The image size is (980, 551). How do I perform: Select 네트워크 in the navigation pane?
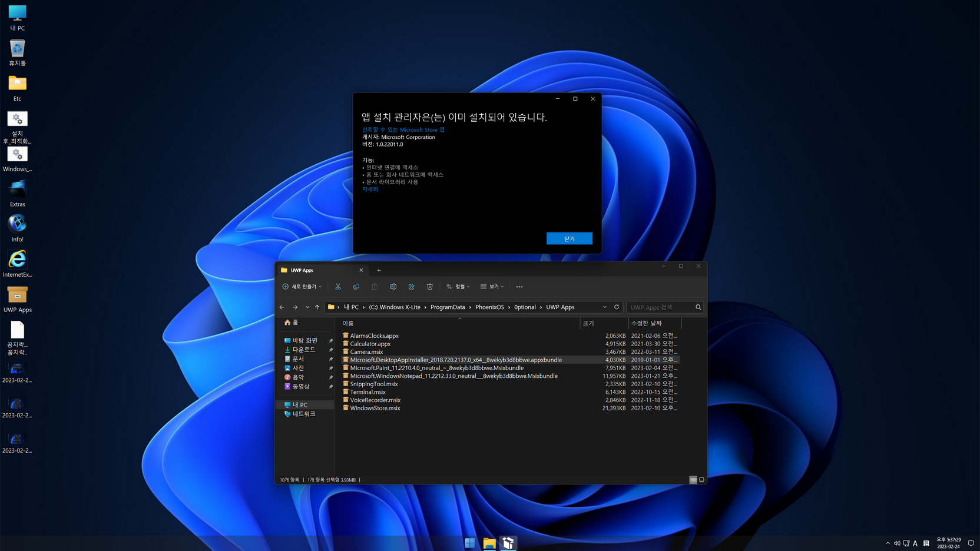[x=304, y=414]
